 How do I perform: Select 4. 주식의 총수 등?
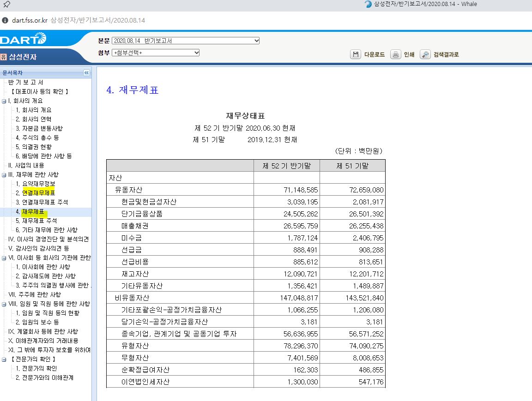pos(37,138)
